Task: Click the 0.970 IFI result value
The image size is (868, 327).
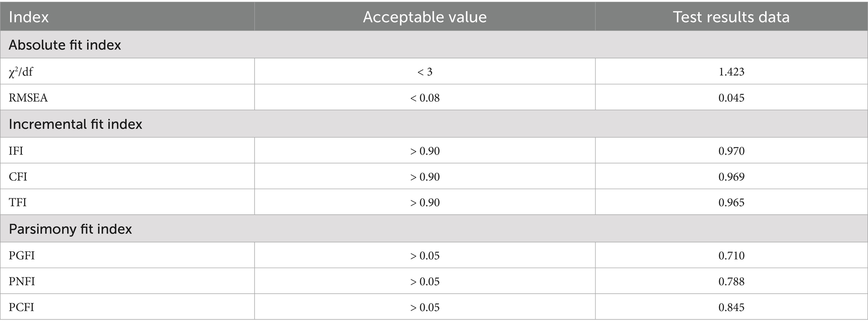Action: [x=731, y=150]
